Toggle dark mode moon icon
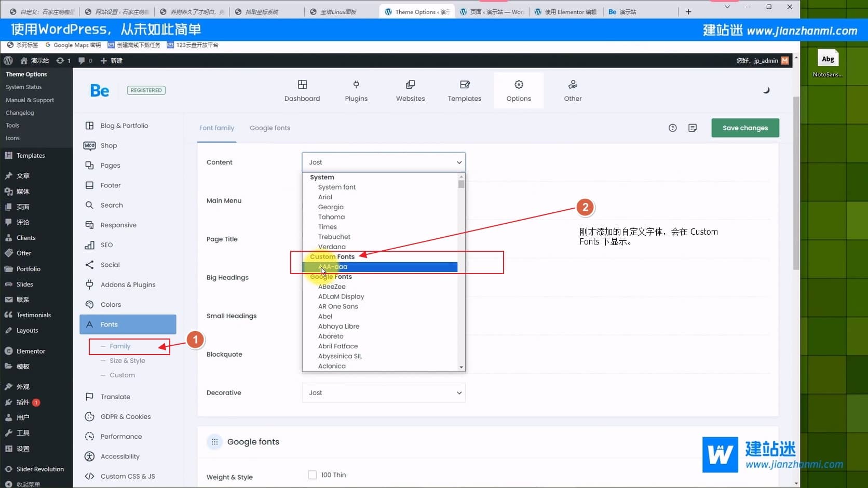 point(766,90)
